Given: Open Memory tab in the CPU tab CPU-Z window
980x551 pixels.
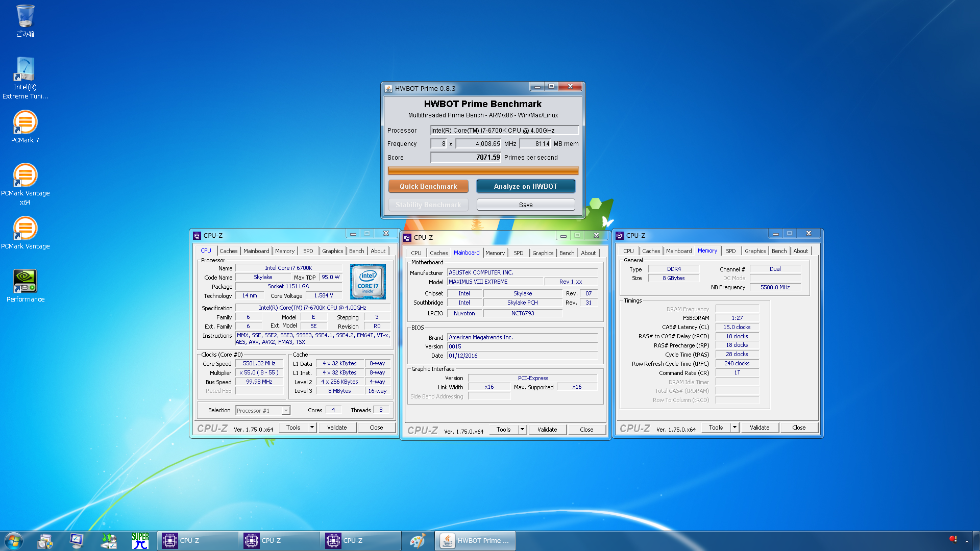Looking at the screenshot, I should [x=285, y=251].
